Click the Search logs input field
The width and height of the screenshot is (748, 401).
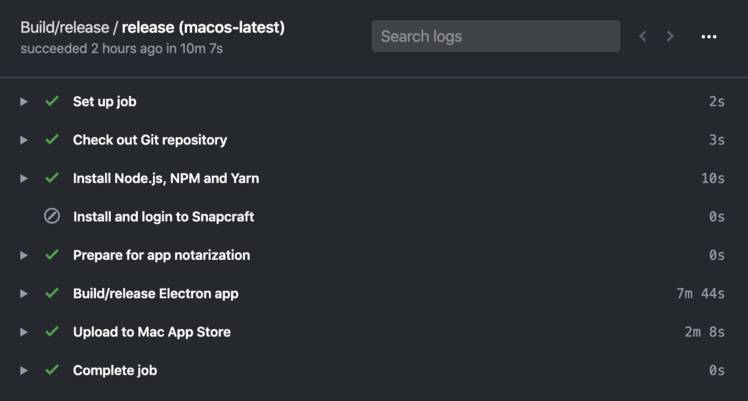(496, 36)
